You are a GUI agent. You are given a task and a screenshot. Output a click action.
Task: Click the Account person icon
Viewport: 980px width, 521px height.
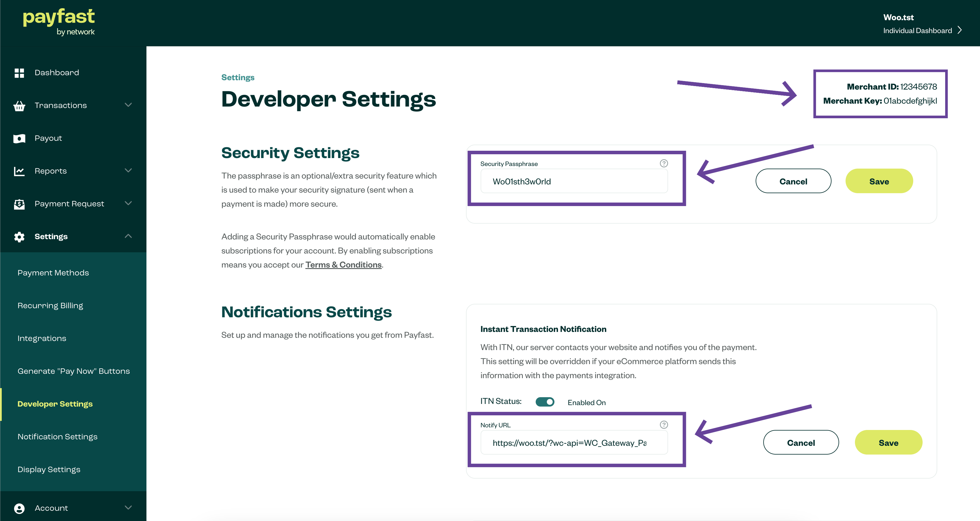tap(19, 508)
